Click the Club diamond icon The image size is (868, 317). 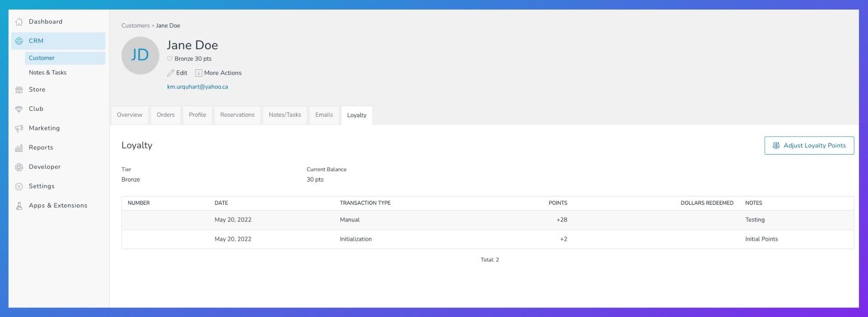19,109
